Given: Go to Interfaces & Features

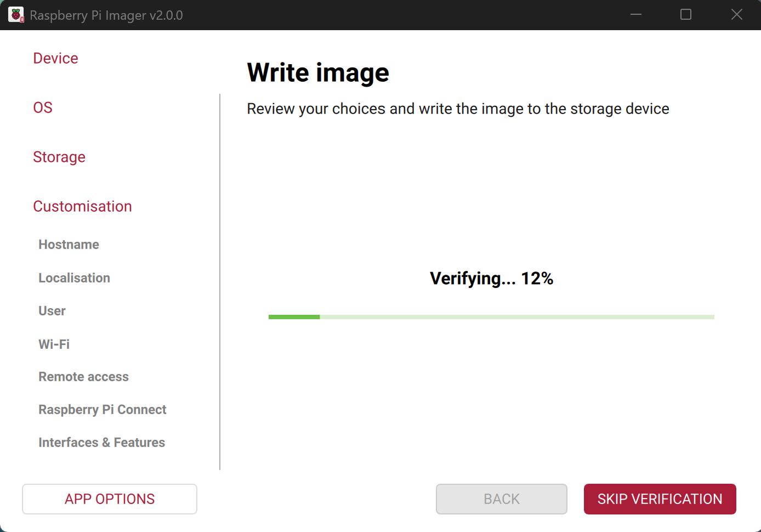Looking at the screenshot, I should (x=101, y=443).
